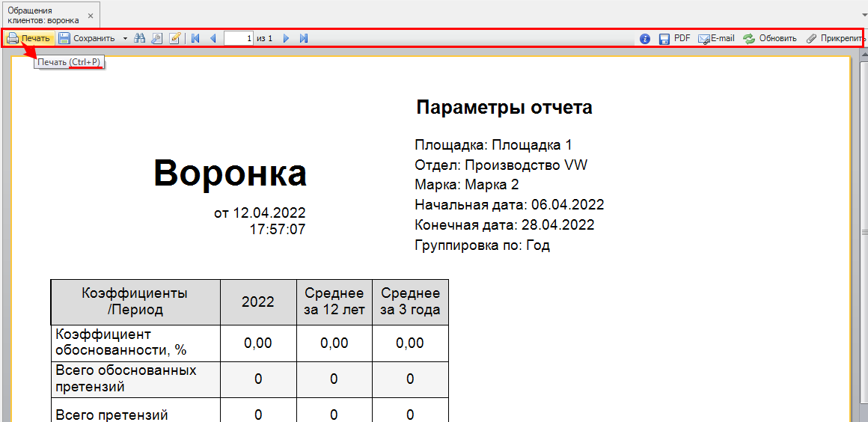Go to the first page
This screenshot has width=868, height=422.
195,38
